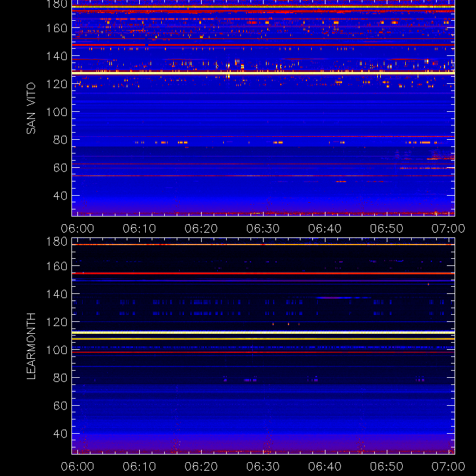Screen dimensions: 476x476
Task: Click 06:30 time label under SAN VITO plot
Action: (x=263, y=228)
